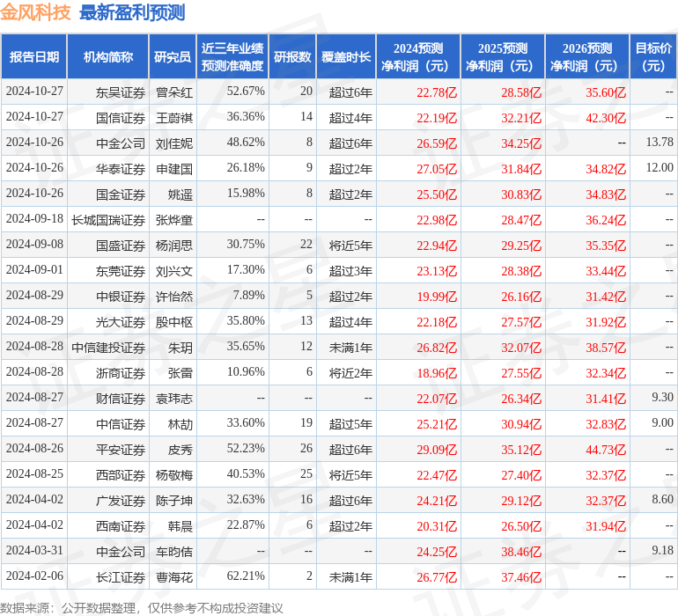Click 未满1年 in 中信建投证券 row
Viewport: 678px width, 616px height.
[x=350, y=348]
